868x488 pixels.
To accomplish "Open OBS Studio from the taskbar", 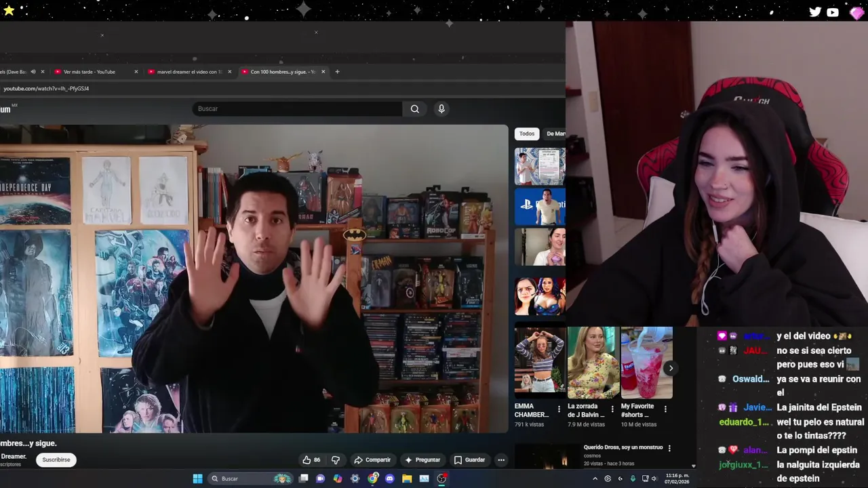I will [441, 479].
